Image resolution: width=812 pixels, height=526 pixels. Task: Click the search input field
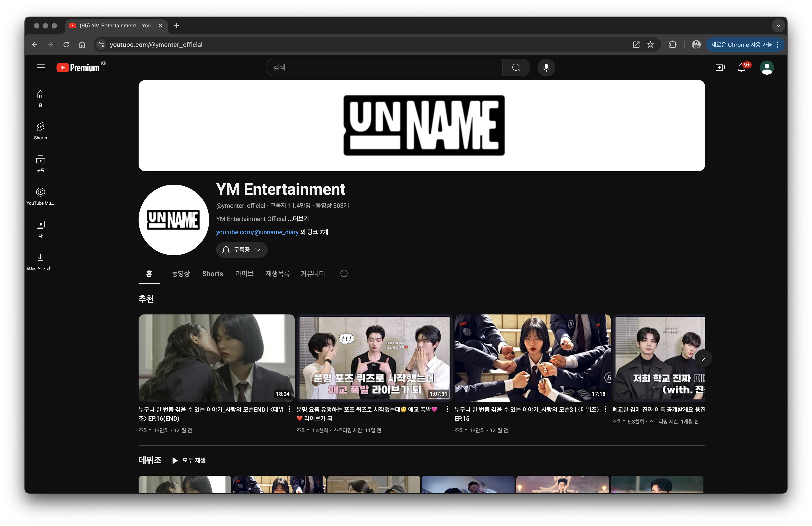pos(384,68)
